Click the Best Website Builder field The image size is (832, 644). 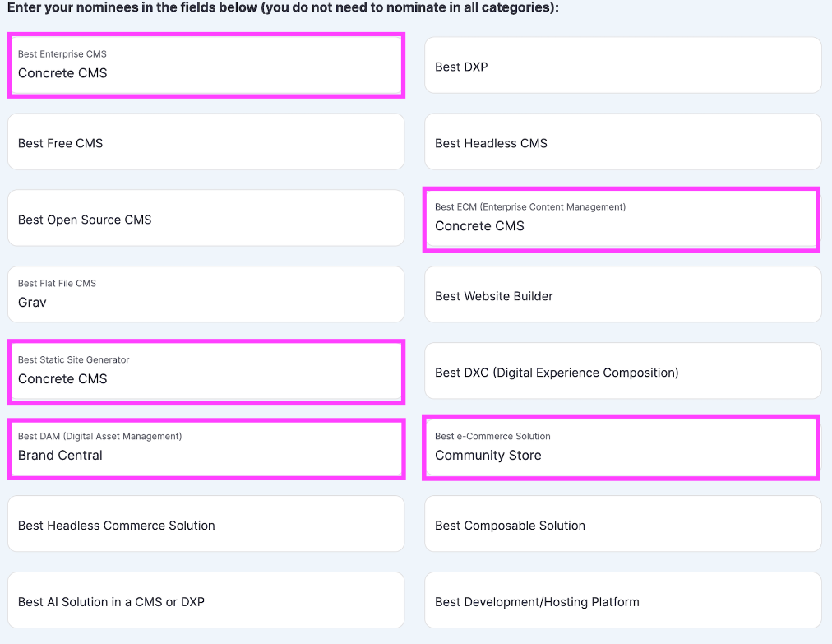pos(622,295)
